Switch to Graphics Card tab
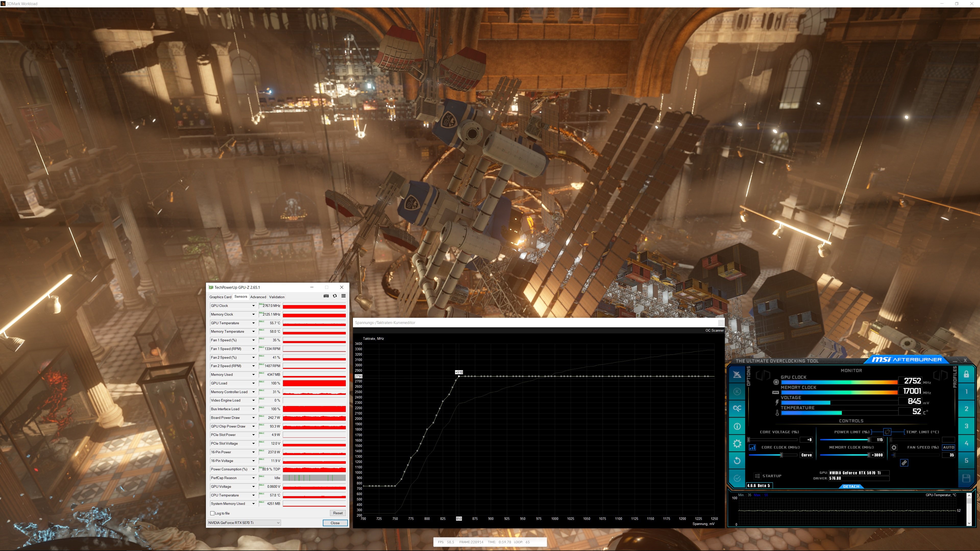Image resolution: width=980 pixels, height=551 pixels. tap(220, 297)
